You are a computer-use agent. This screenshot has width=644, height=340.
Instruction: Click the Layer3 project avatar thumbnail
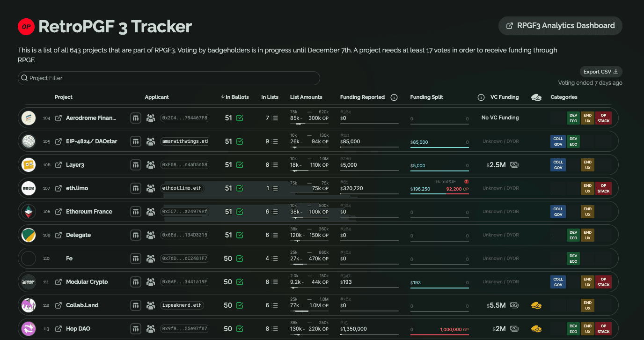pos(29,165)
